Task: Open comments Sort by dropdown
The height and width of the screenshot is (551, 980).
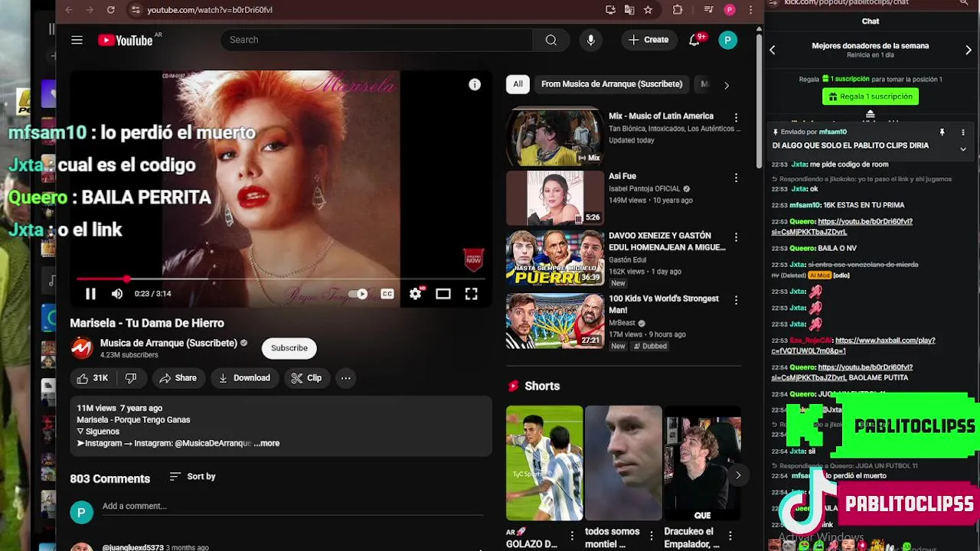Action: coord(193,477)
